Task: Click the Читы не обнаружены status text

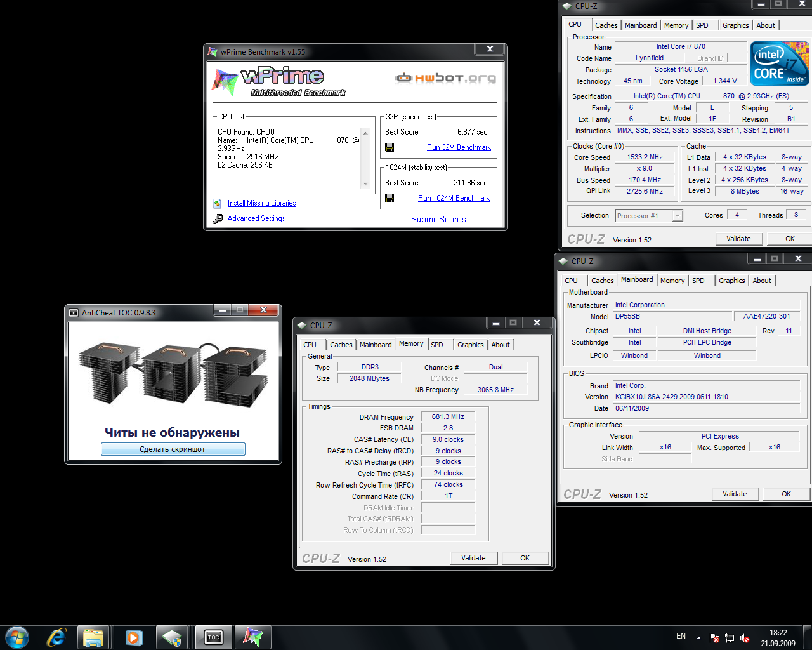Action: (172, 432)
